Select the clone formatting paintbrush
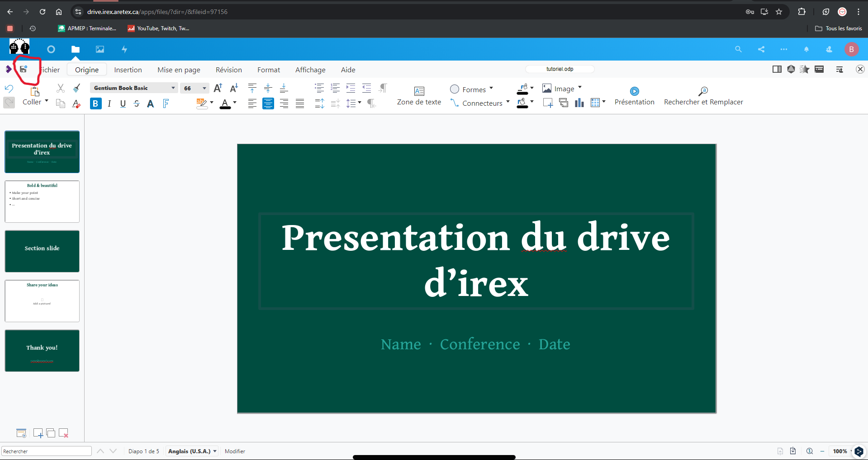The height and width of the screenshot is (460, 868). click(76, 88)
